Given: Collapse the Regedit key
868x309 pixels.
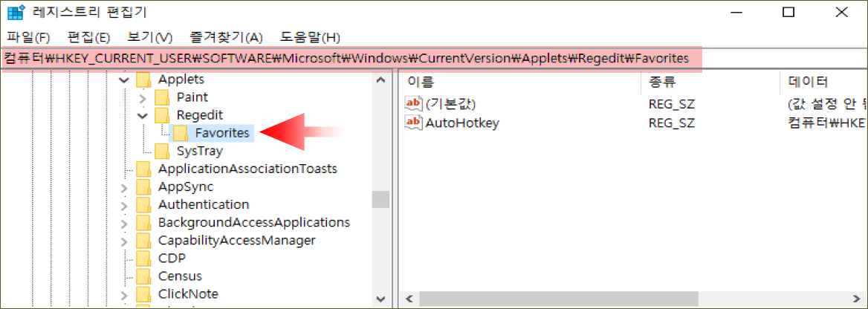Looking at the screenshot, I should coord(143,116).
